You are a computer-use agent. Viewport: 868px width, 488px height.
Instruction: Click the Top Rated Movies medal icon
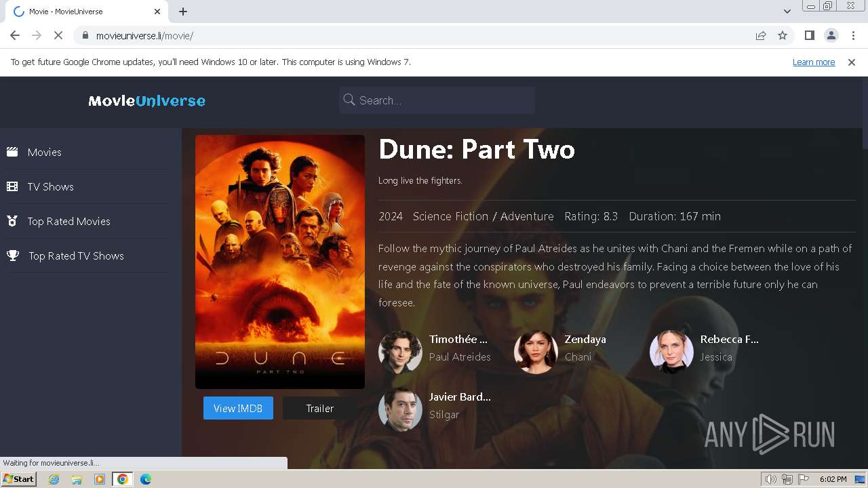12,221
